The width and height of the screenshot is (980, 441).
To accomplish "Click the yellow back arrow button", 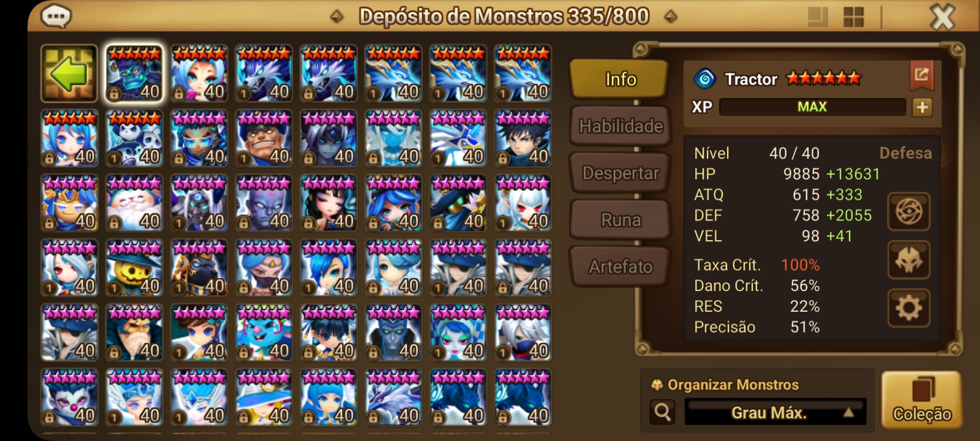I will (69, 73).
